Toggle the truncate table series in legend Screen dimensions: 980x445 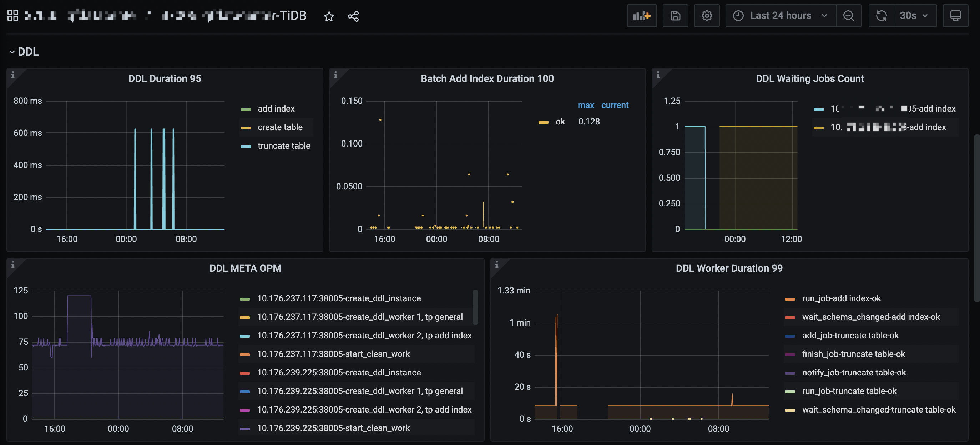283,146
